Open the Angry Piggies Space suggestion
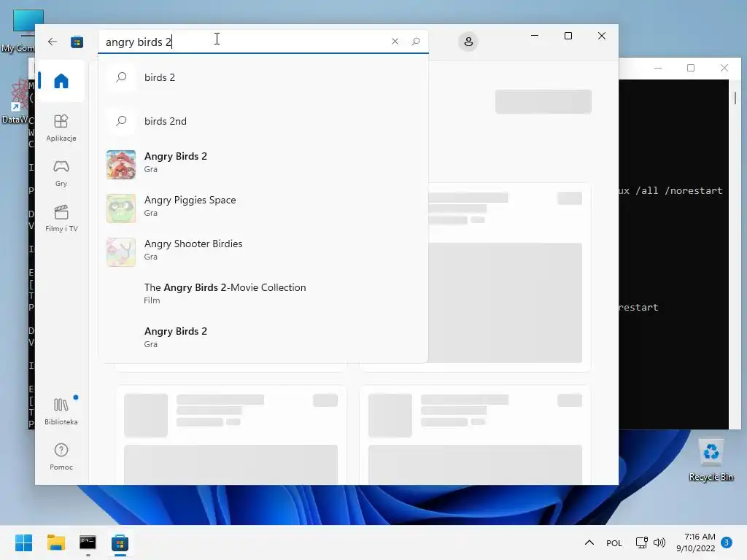Screen dimensions: 747x560 pos(263,209)
